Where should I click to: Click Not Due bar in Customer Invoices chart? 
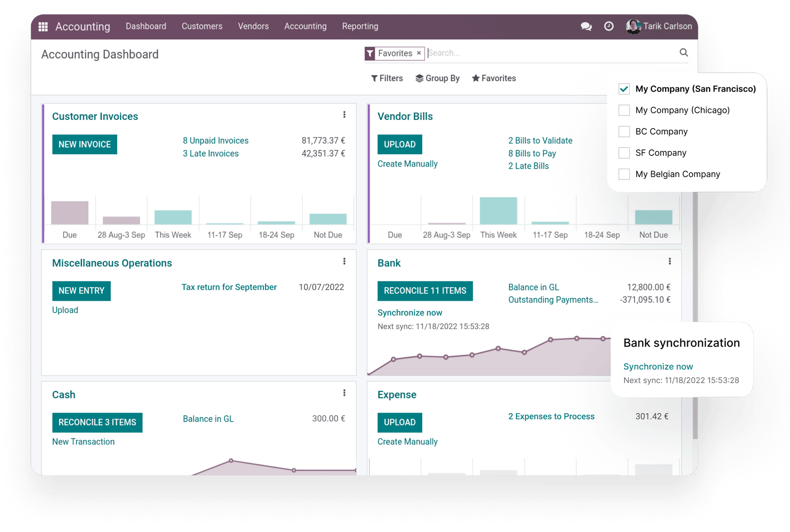(328, 219)
